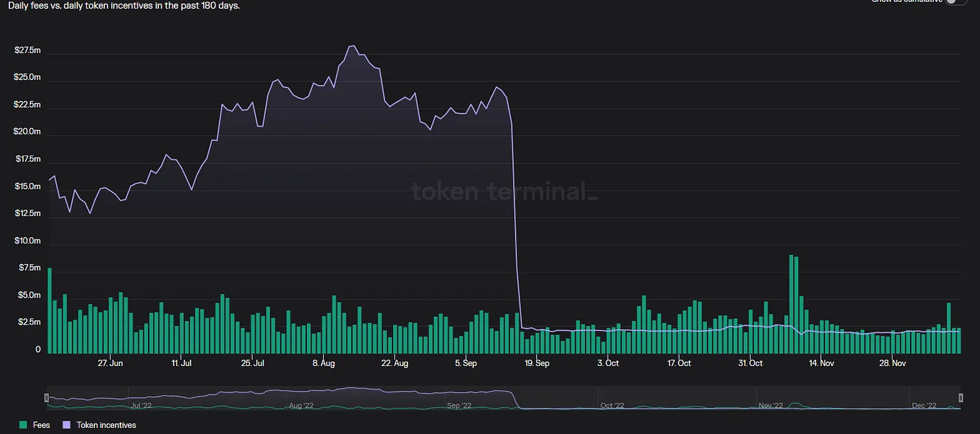Click Aug '22 in the range navigator

click(300, 406)
